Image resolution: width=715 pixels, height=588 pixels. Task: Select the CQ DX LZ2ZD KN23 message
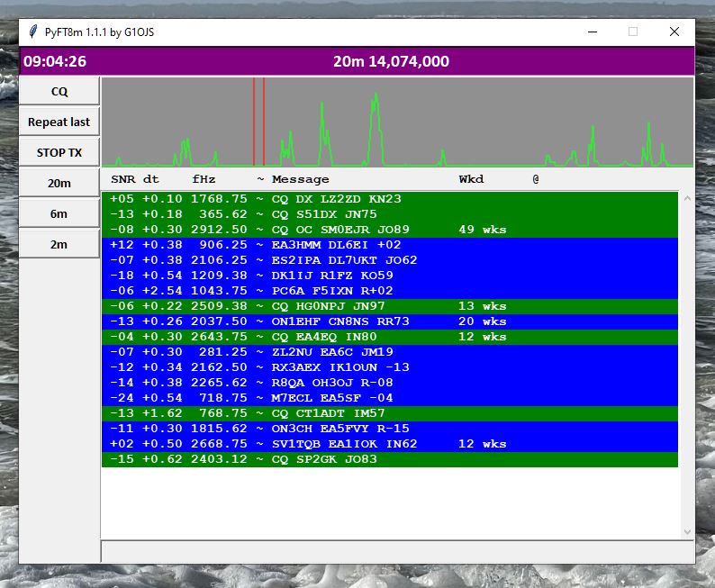point(389,199)
